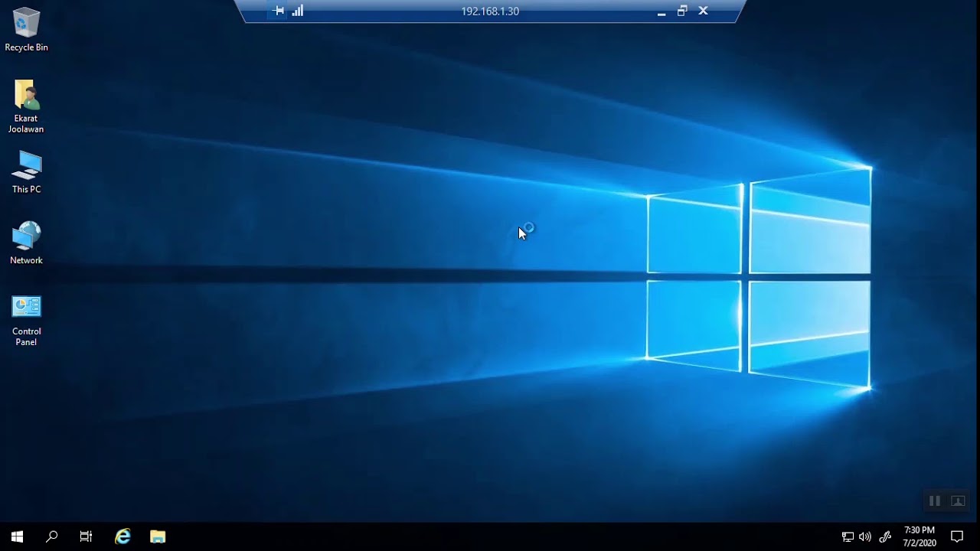Open the taskbar search magnifier
Screen dimensions: 980x551
(51, 537)
